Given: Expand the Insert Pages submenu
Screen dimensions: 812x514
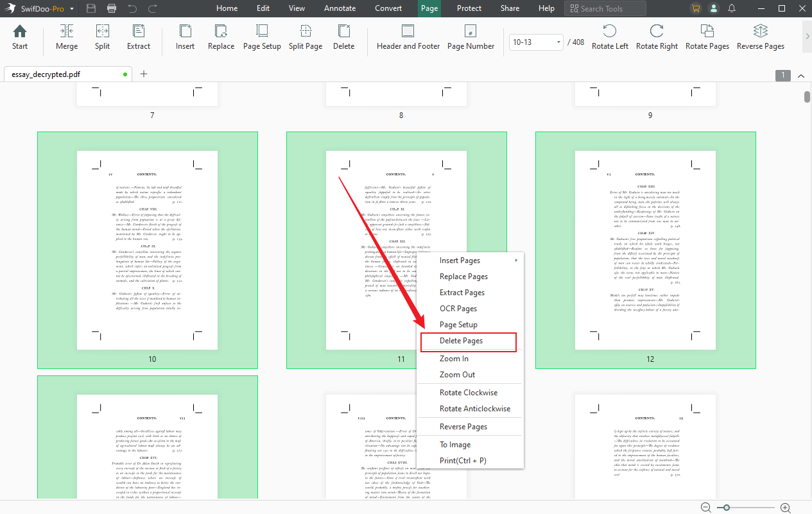Looking at the screenshot, I should point(459,261).
